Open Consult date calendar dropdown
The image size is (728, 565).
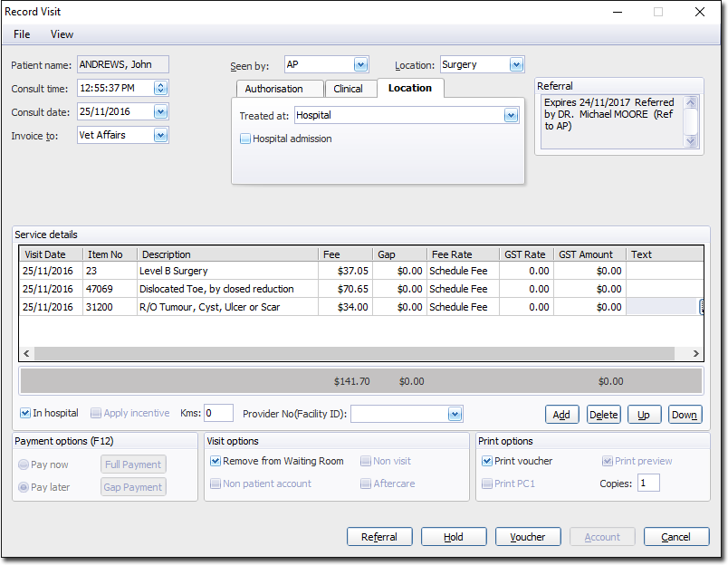pyautogui.click(x=160, y=112)
